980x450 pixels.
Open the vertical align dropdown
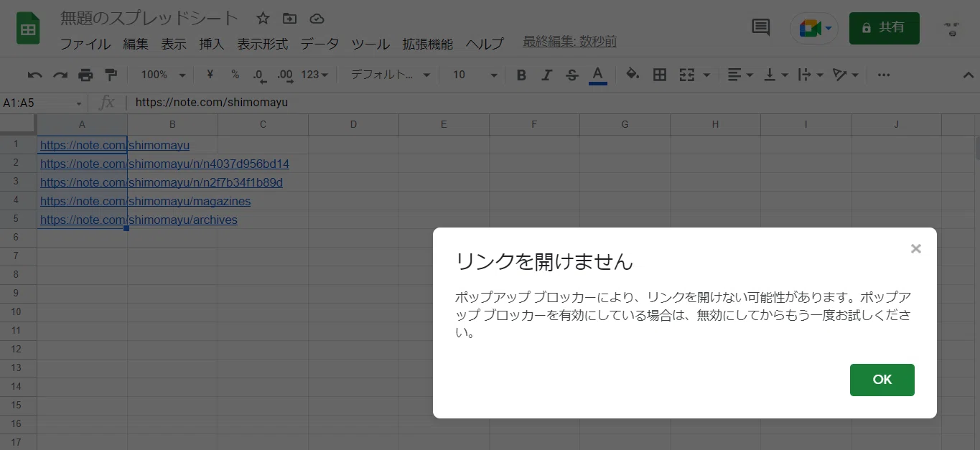tap(775, 75)
